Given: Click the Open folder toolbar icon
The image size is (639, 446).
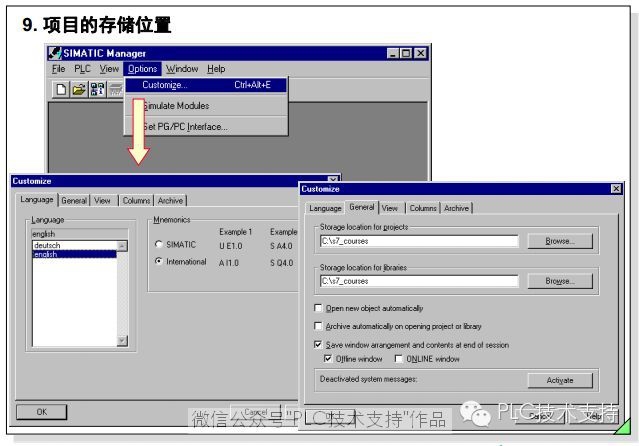Looking at the screenshot, I should click(79, 89).
